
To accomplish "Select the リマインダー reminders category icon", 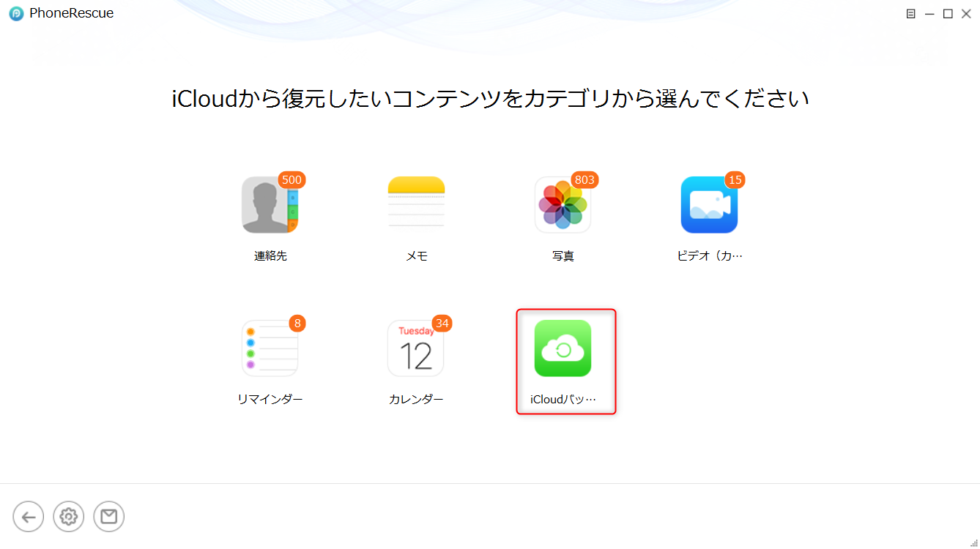I will [270, 348].
